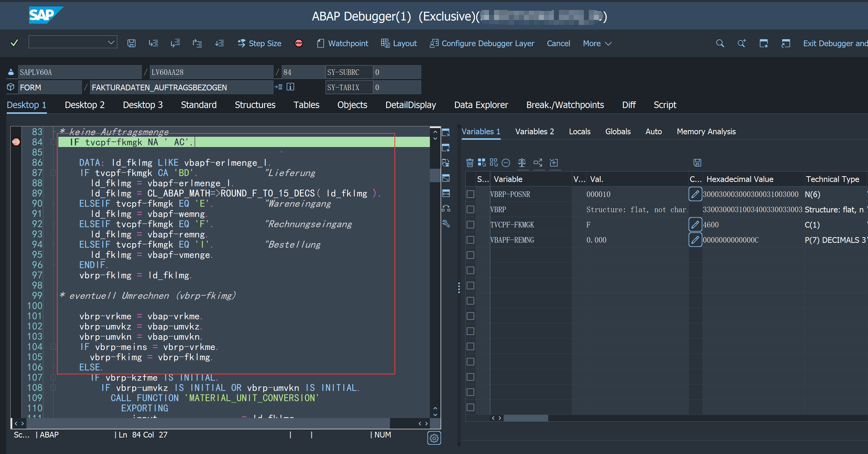Screen dimensions: 868x454
Task: Open the Tables tab
Action: click(306, 105)
